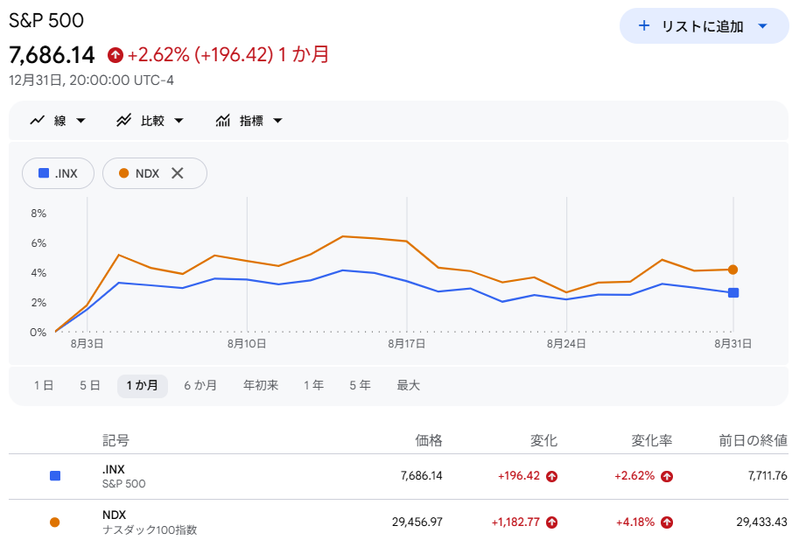Open the 線 chart style menu
799x547 pixels.
click(x=58, y=121)
